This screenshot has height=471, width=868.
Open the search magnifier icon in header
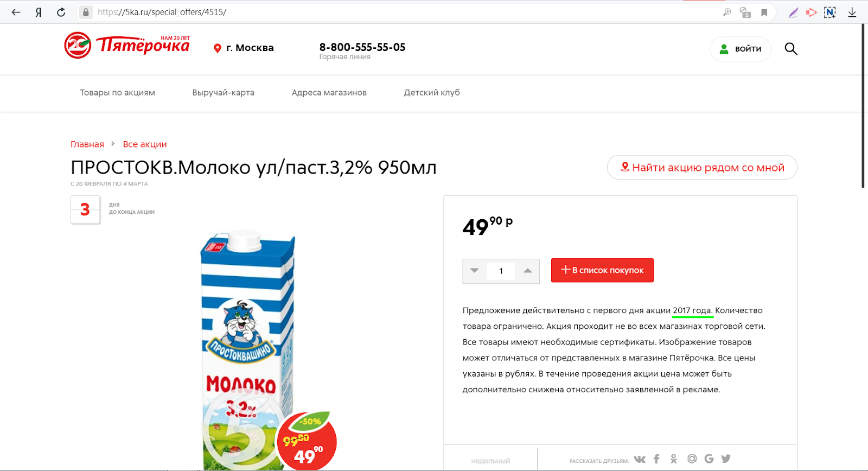point(791,49)
